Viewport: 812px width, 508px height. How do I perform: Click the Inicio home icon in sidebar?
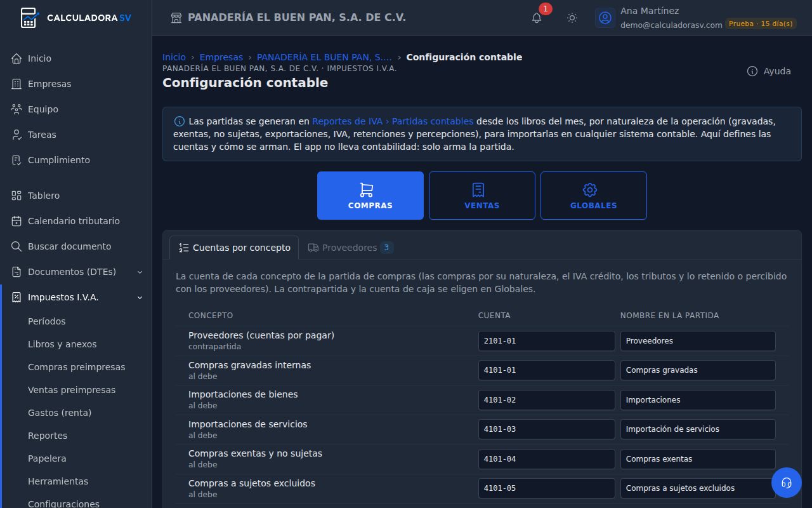point(16,58)
